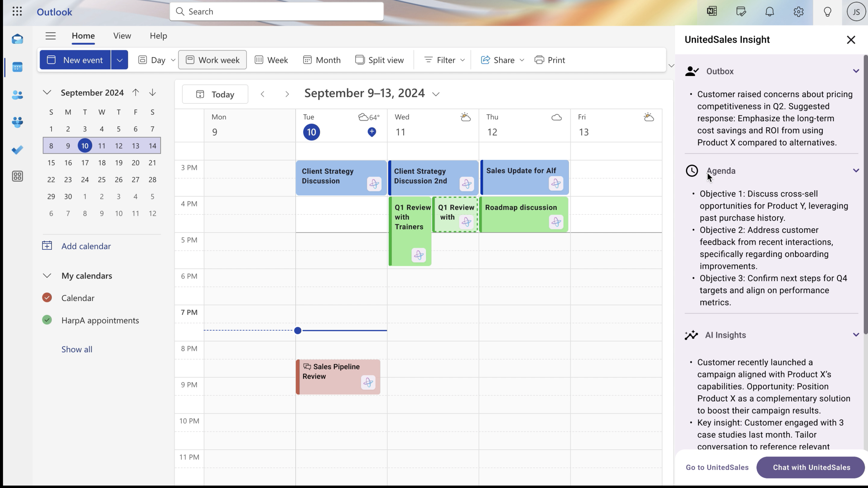Viewport: 868px width, 488px height.
Task: Click the UnitedSales icon on Roadmap discussion
Action: (x=556, y=222)
